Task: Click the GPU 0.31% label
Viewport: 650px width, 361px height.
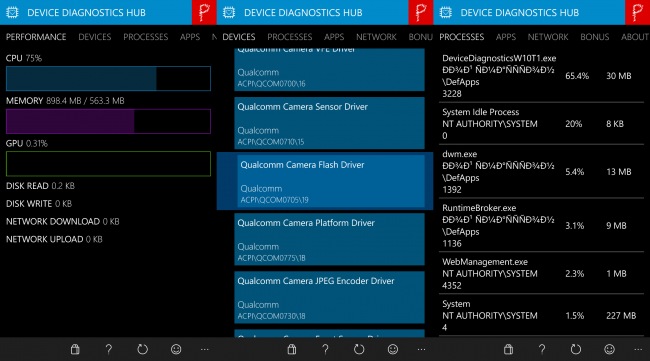Action: (27, 143)
